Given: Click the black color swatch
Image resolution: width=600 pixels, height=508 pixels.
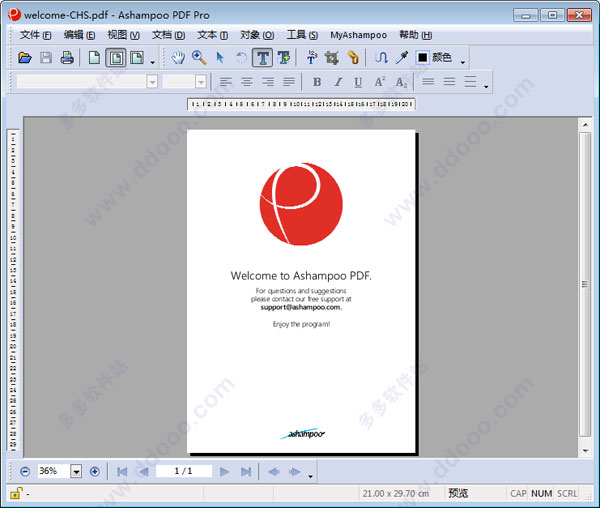Looking at the screenshot, I should [x=422, y=58].
